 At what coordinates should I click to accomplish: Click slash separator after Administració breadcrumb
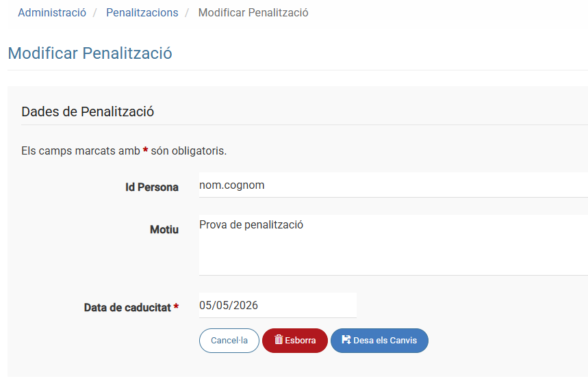(x=96, y=12)
